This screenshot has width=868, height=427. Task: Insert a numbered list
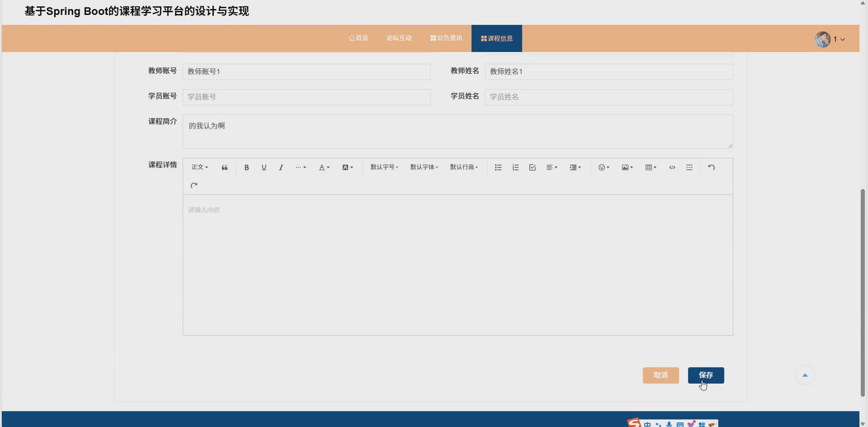(x=515, y=167)
